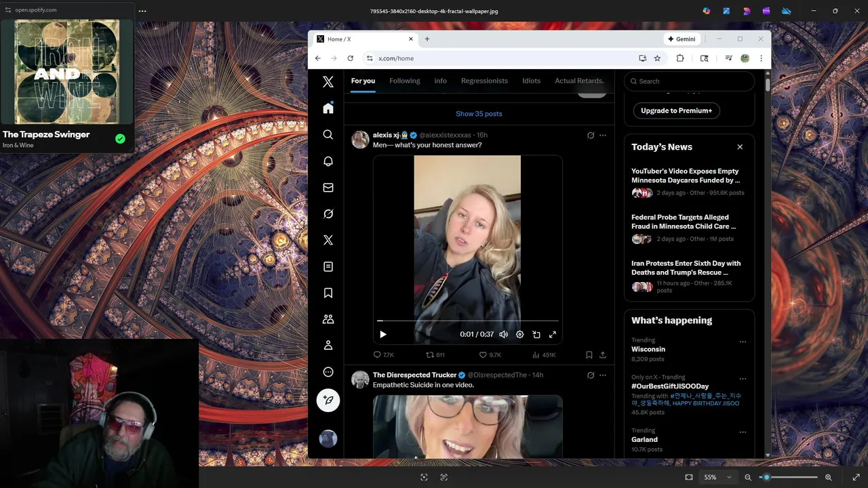Click X logo at top of sidebar
Viewport: 868px width, 488px height.
click(328, 82)
